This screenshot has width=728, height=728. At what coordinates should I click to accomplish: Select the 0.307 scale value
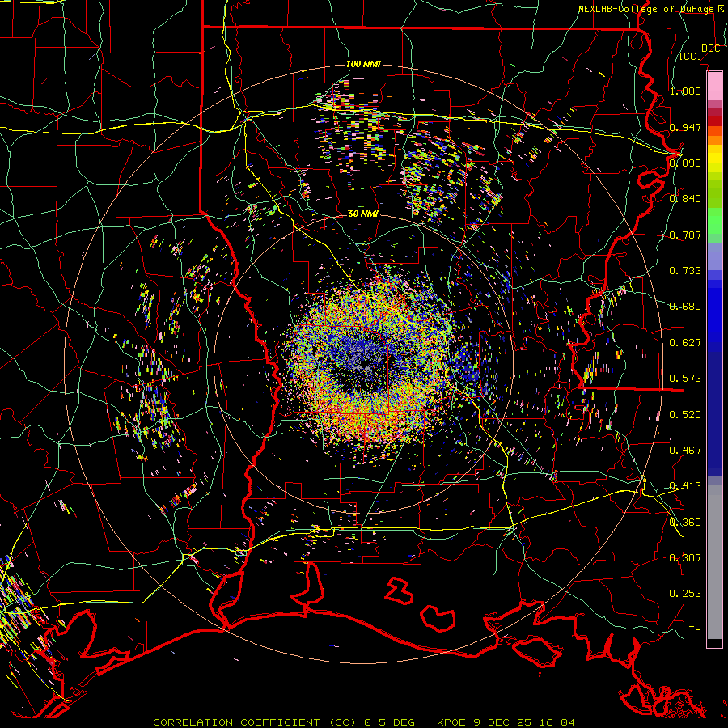tap(685, 557)
